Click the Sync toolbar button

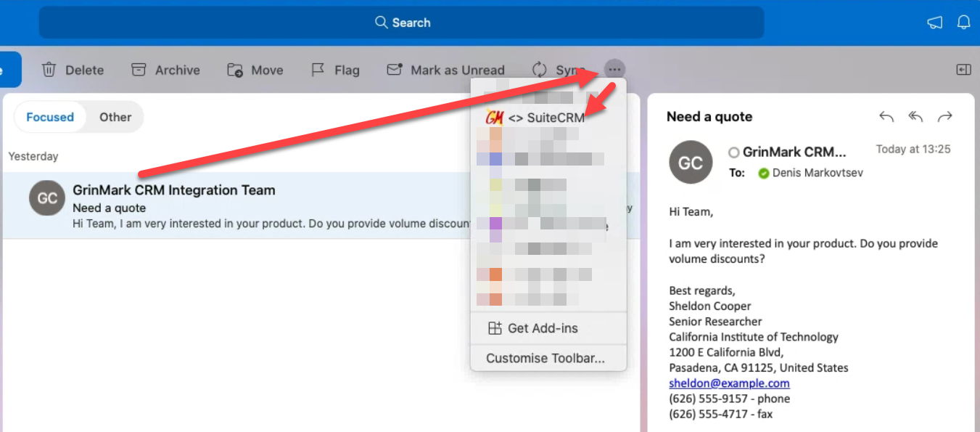(x=559, y=70)
